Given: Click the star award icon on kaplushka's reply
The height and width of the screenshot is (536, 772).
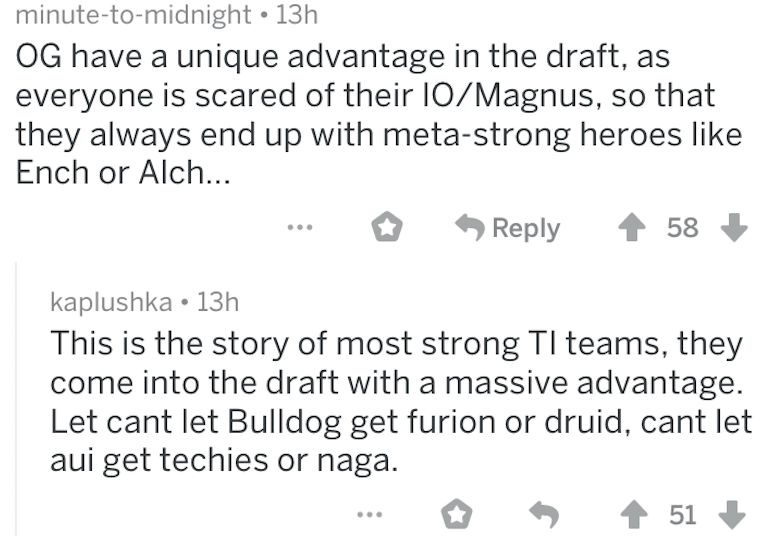Looking at the screenshot, I should coord(457,515).
